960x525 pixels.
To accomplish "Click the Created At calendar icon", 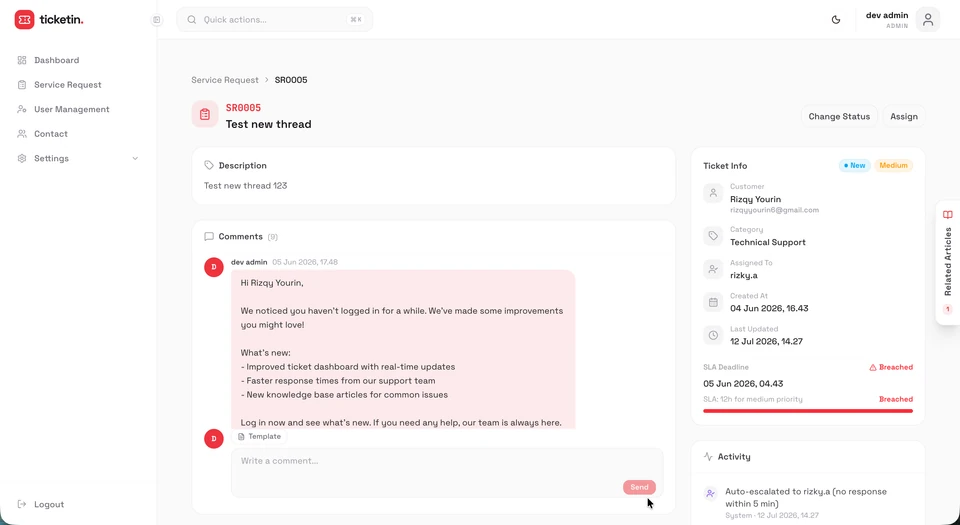I will [713, 302].
